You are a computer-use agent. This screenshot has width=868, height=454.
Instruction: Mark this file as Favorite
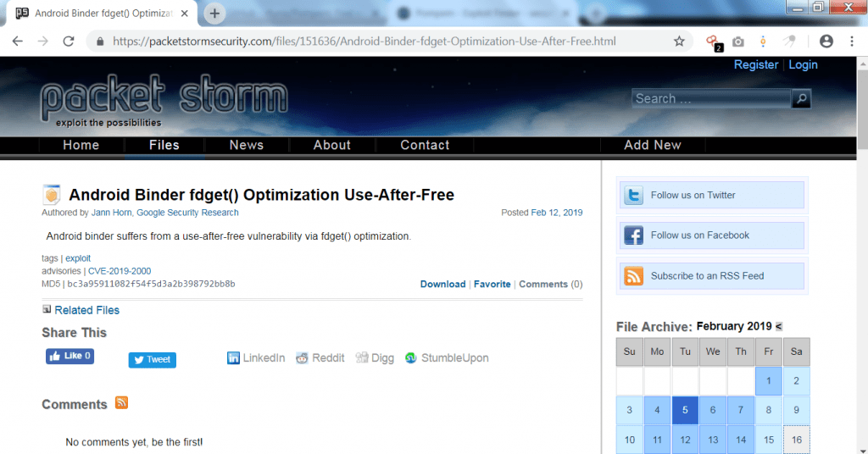(x=492, y=285)
